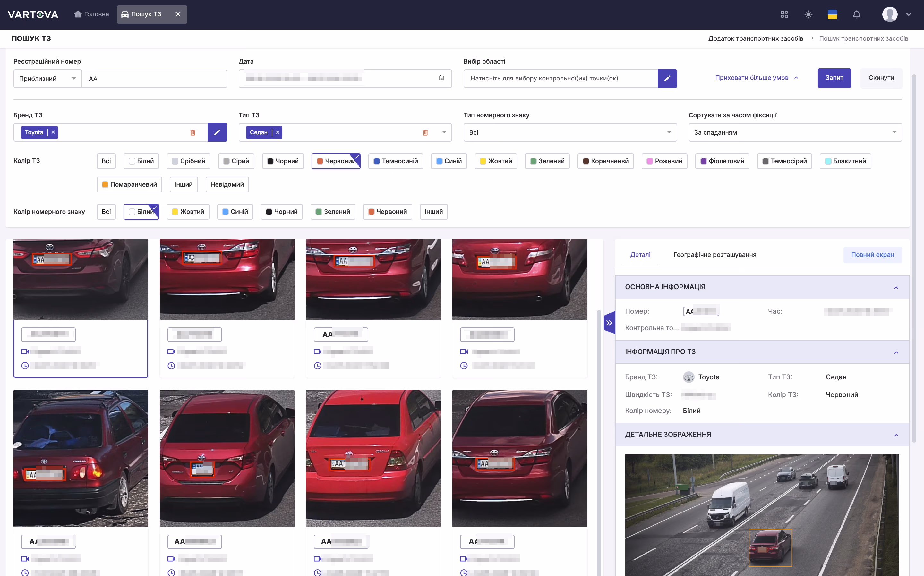924x576 pixels.
Task: Open the Приблизний match type dropdown
Action: [47, 79]
